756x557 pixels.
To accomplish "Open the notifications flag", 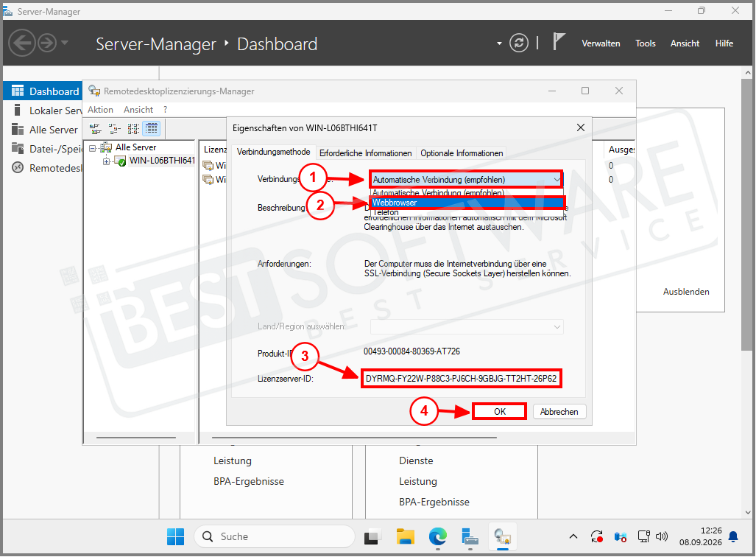I will point(558,42).
